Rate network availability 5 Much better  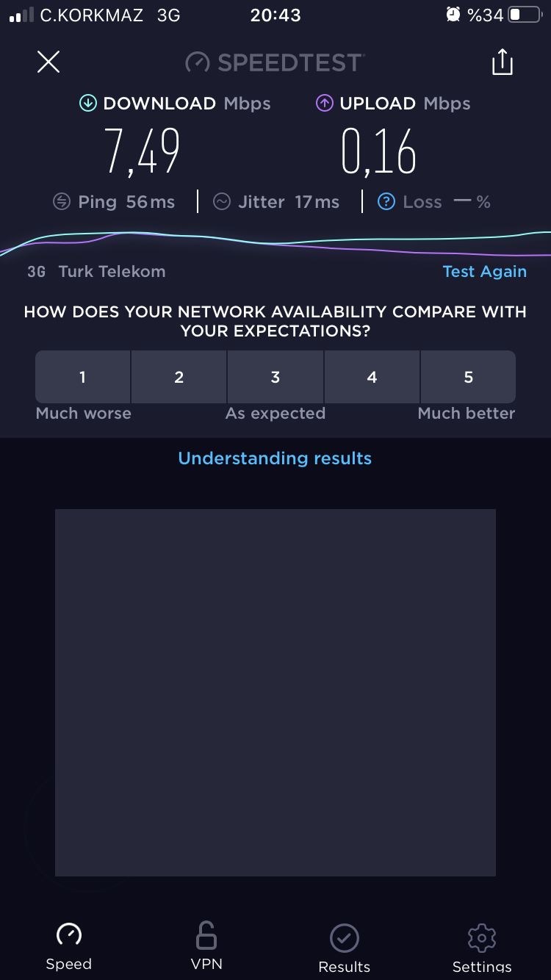tap(468, 377)
